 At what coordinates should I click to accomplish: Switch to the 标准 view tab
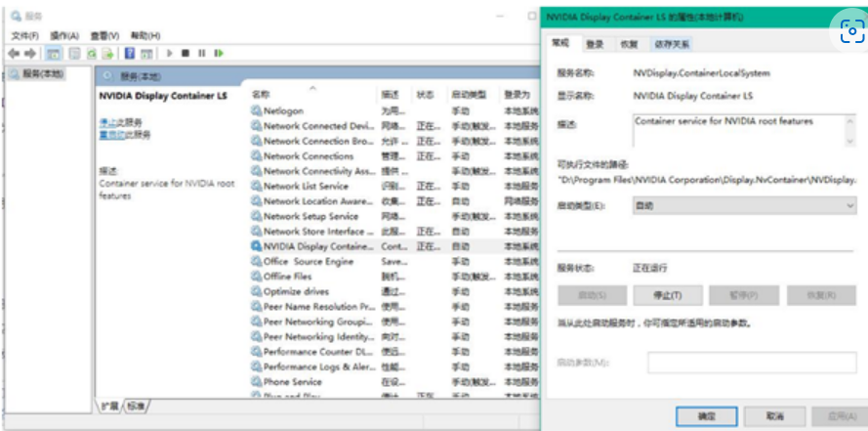point(137,405)
